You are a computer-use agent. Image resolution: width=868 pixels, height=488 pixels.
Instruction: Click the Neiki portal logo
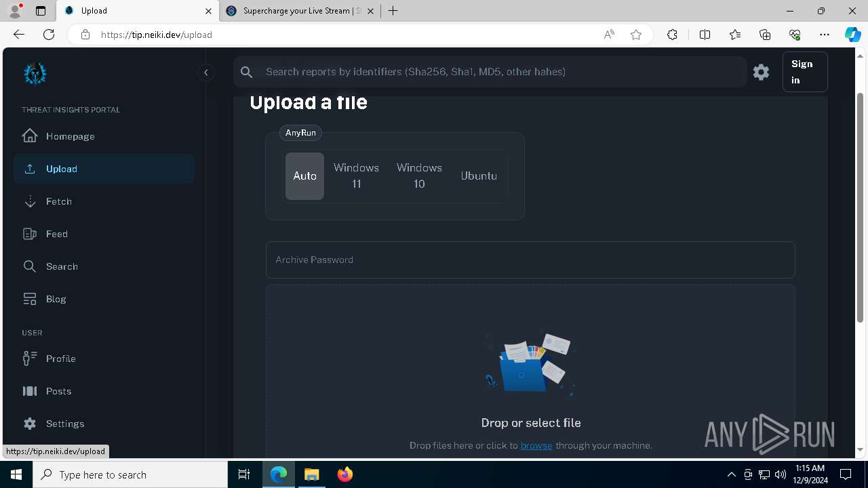(x=35, y=73)
